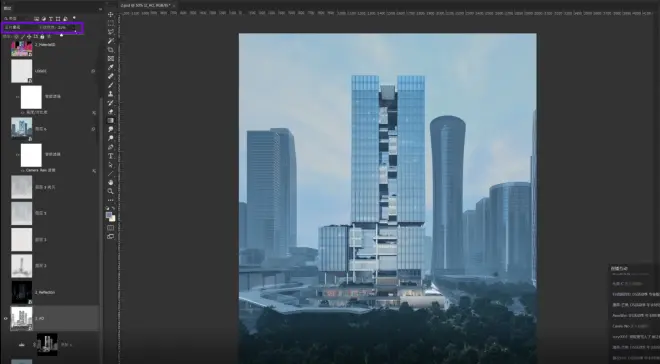Screen dimensions: 660x364
Task: Switch to the open document tab
Action: click(145, 5)
